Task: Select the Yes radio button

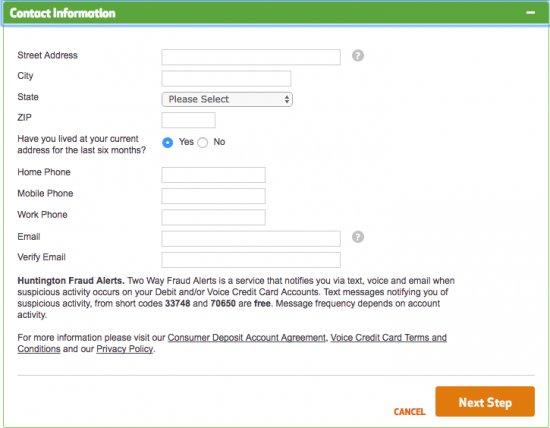Action: (x=168, y=142)
